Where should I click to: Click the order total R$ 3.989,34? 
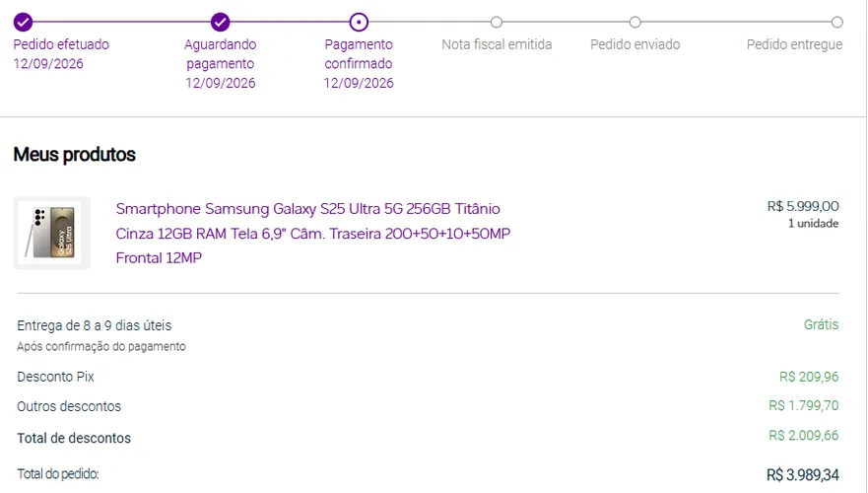(803, 474)
